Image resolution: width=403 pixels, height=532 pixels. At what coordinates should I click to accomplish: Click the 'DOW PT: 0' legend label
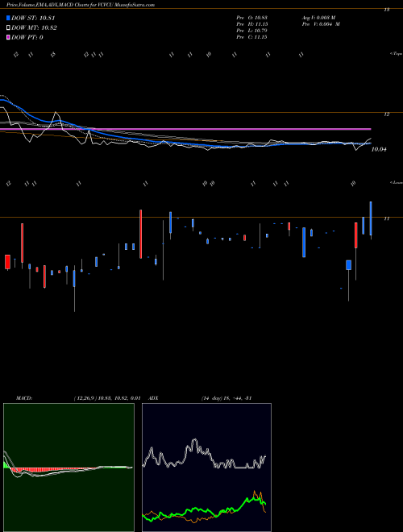[27, 37]
